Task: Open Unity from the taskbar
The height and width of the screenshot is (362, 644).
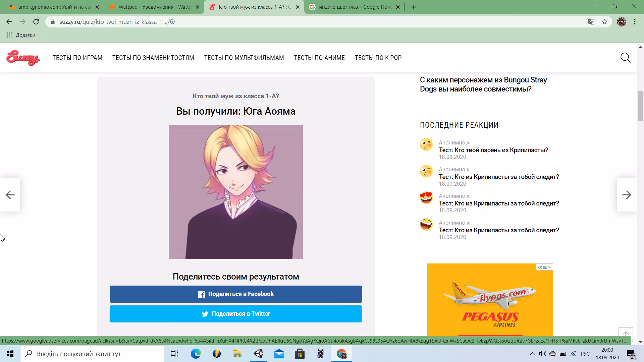Action: (258, 354)
